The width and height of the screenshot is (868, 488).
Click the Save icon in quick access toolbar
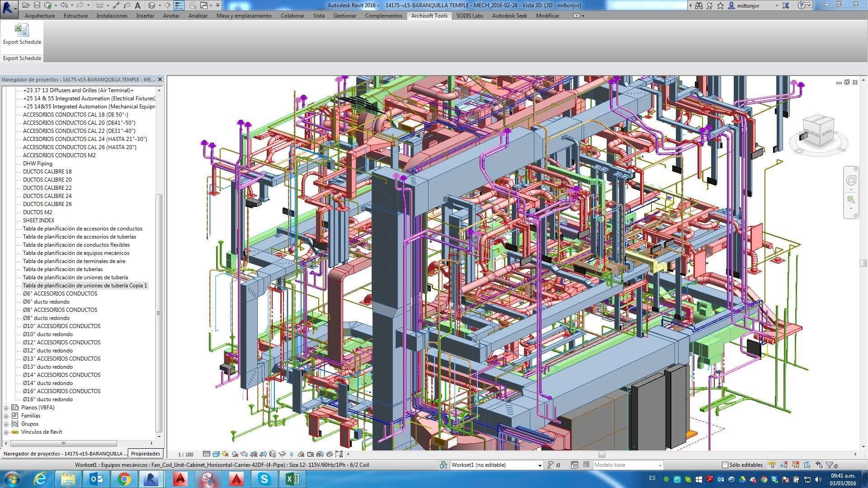37,5
